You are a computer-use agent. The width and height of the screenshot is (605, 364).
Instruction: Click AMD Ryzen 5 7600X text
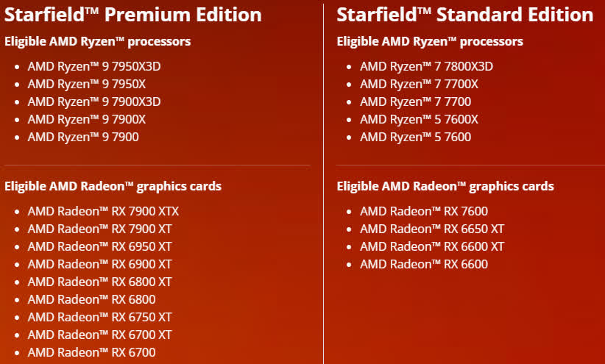(x=419, y=120)
